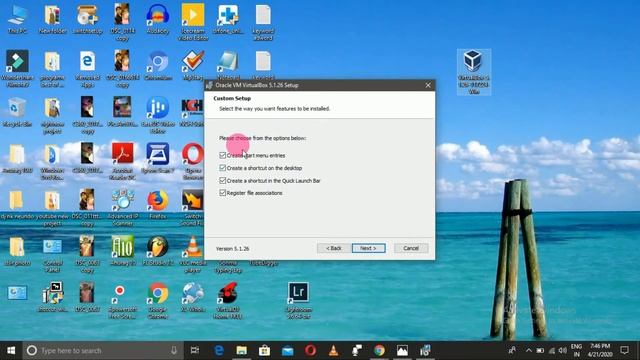Viewport: 640px width, 360px height.
Task: Select the FL Studio desktop shortcut
Action: point(158,251)
